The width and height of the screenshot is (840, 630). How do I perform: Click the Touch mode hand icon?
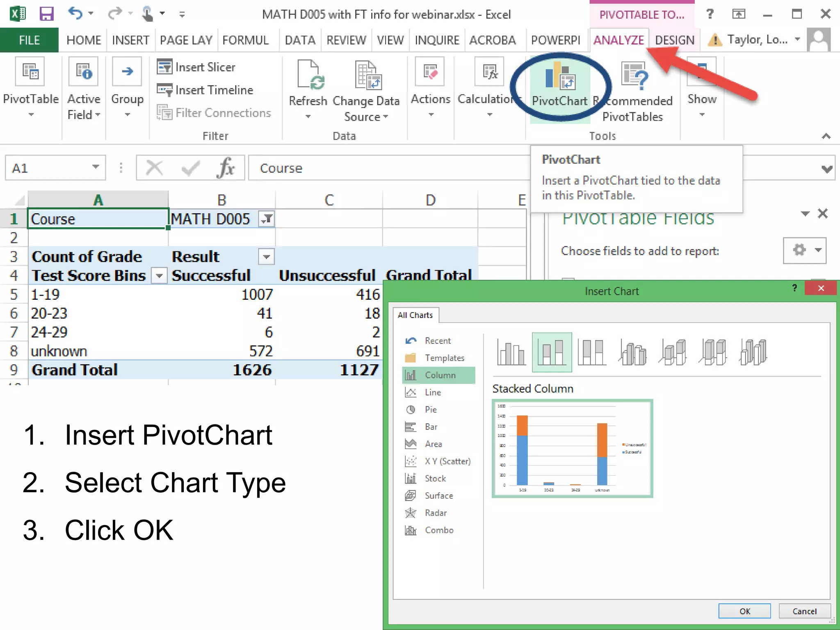147,14
